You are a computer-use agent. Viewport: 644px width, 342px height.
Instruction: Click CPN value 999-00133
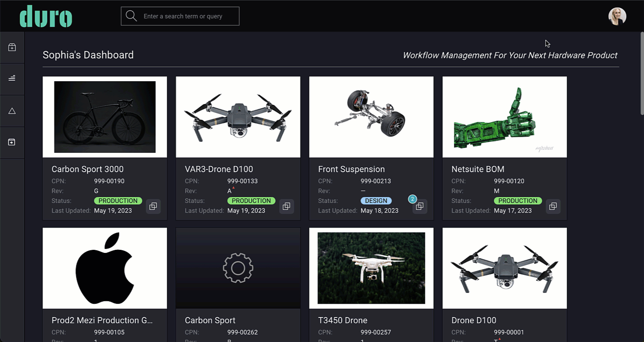243,181
